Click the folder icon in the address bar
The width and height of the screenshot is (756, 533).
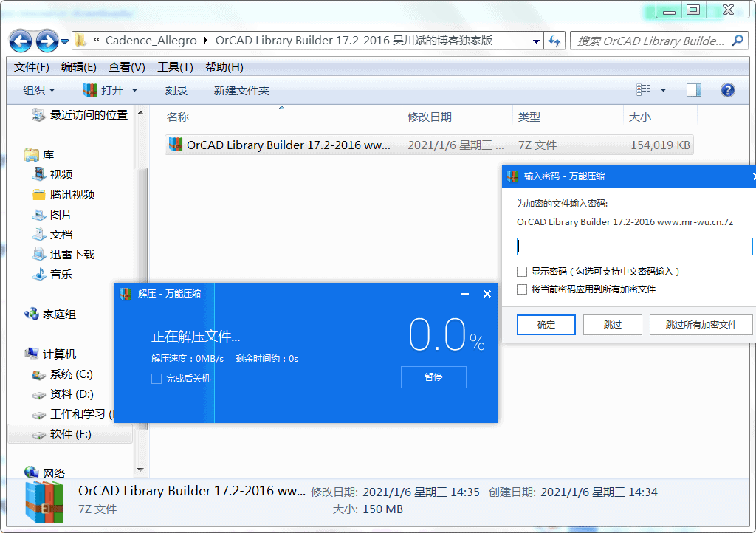point(80,41)
